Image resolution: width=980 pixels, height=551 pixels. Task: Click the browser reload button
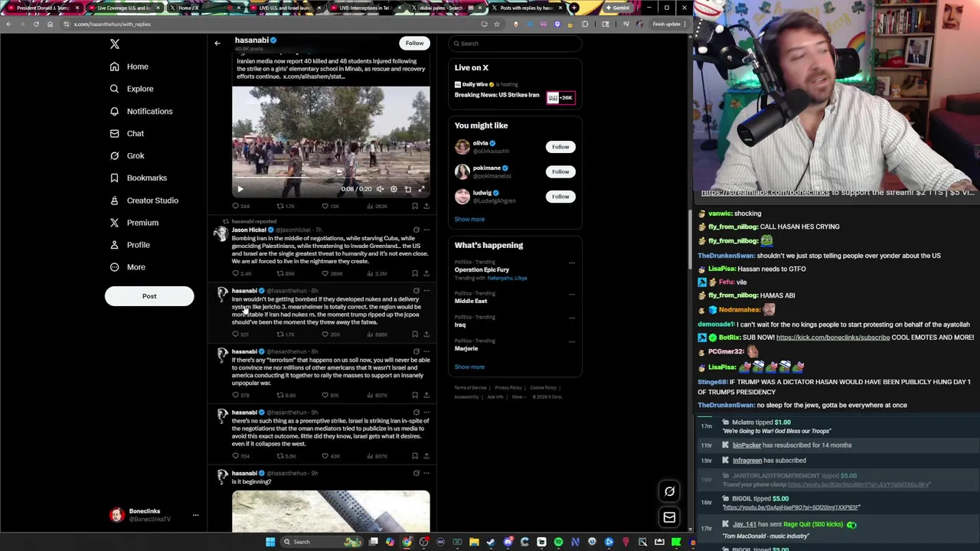click(x=36, y=24)
